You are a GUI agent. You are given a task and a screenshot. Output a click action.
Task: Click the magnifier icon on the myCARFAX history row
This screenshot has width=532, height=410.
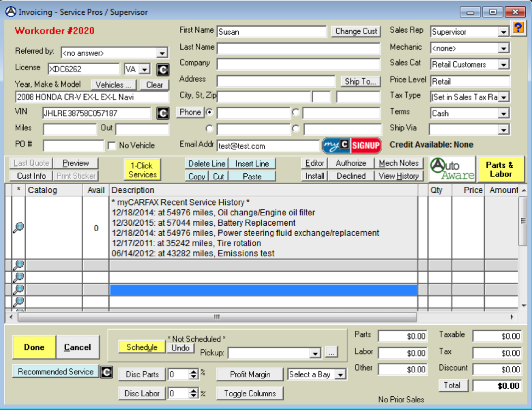tap(19, 227)
